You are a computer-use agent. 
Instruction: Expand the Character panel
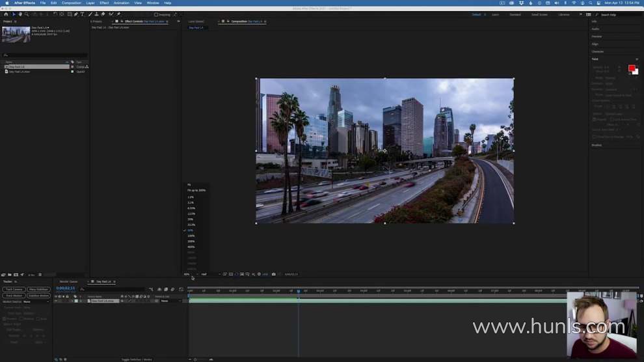[598, 51]
